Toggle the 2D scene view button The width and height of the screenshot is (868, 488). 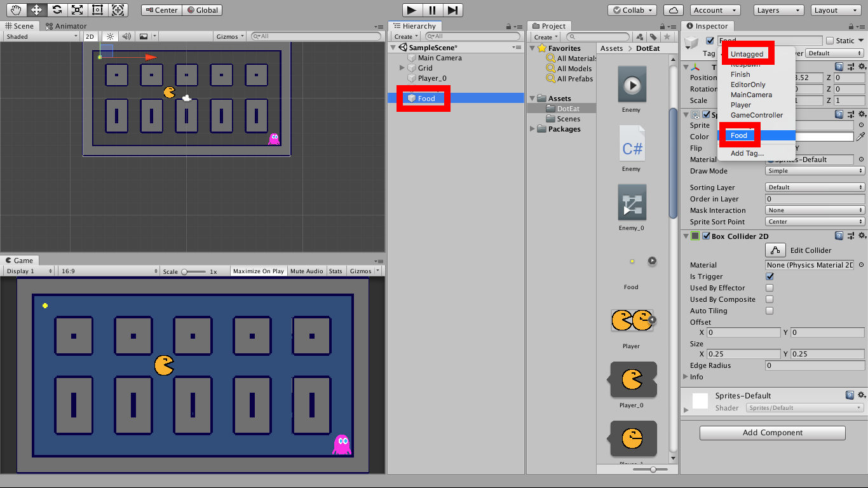point(90,37)
